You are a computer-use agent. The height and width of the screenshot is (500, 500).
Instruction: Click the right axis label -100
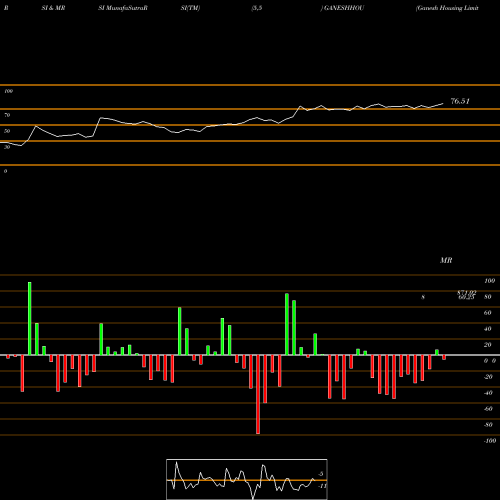[490, 441]
